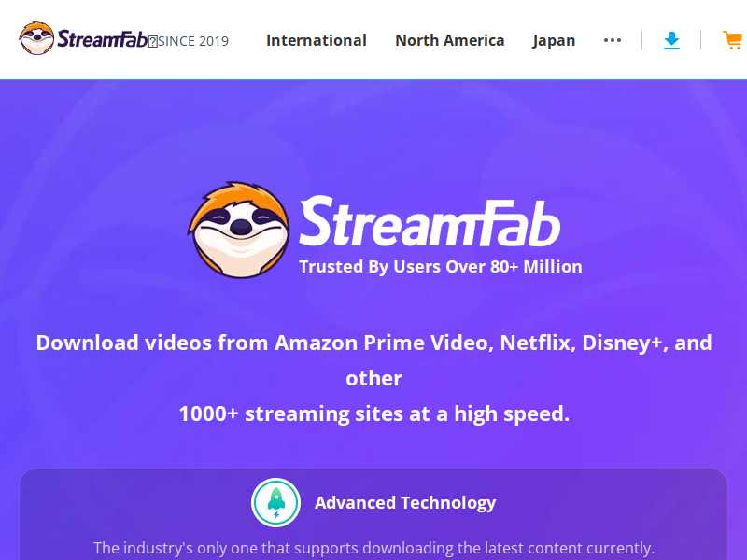Click the large white StreamFab wordmark

click(x=430, y=222)
